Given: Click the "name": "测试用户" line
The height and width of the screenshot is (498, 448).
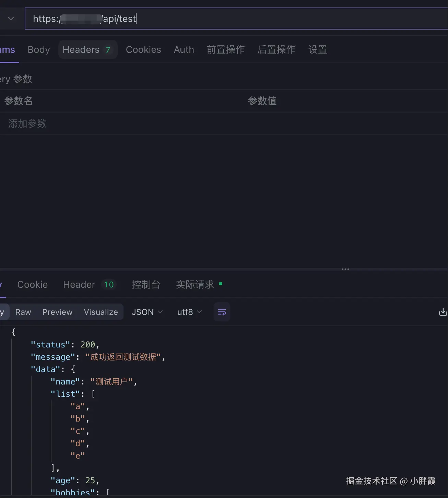Looking at the screenshot, I should click(x=94, y=382).
